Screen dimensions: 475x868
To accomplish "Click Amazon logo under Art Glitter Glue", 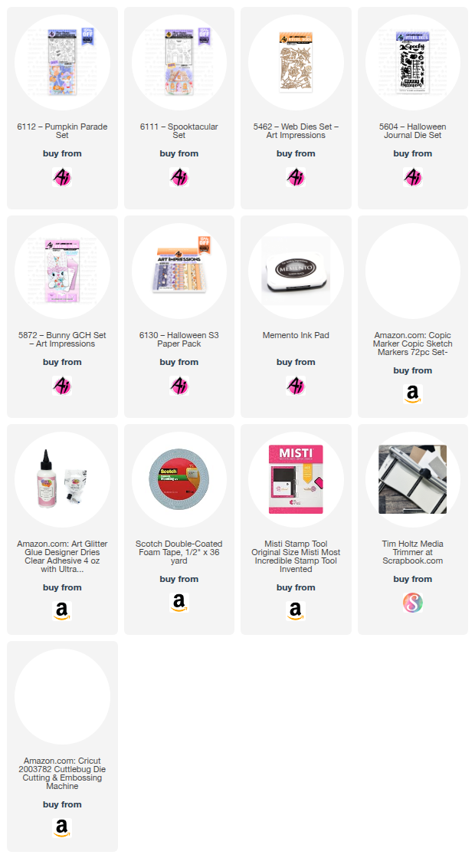I will tap(62, 611).
